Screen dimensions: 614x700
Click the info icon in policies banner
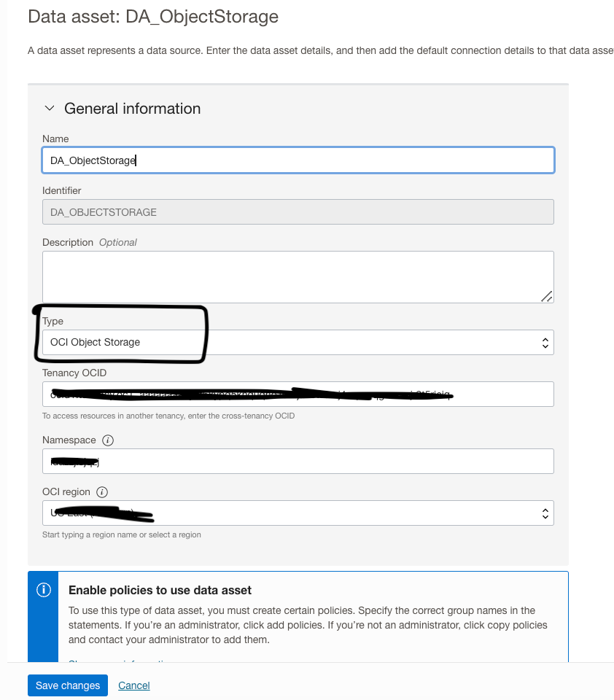[x=43, y=590]
